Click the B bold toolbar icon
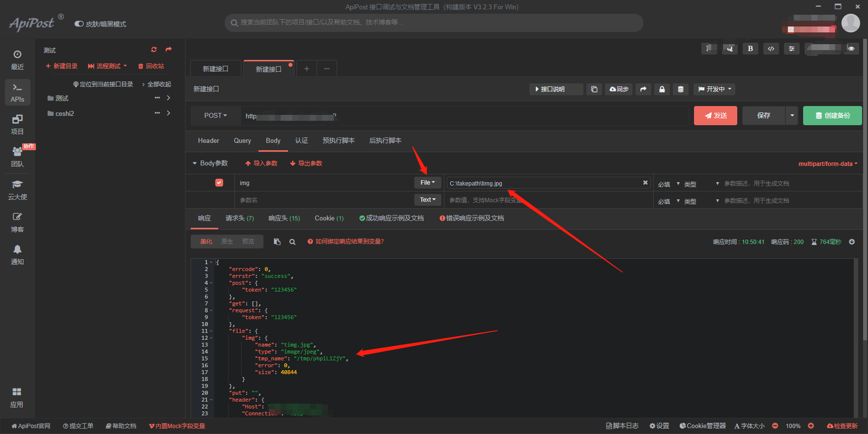Screen dimensions: 868x434 750,48
